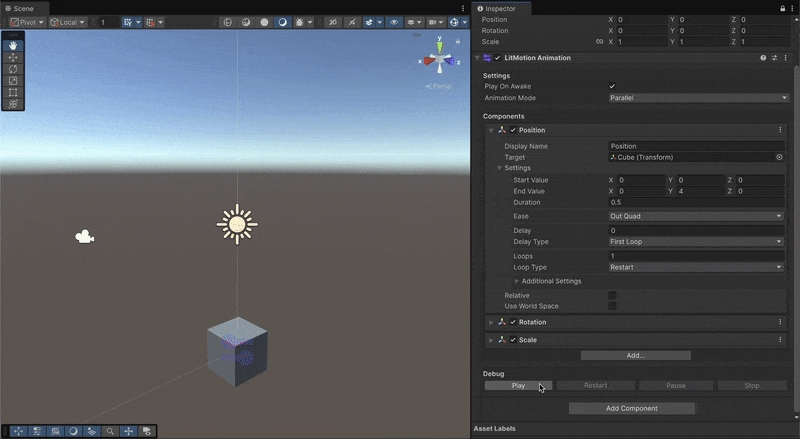This screenshot has width=800, height=439.
Task: Open the Delay Type dropdown
Action: click(x=696, y=241)
